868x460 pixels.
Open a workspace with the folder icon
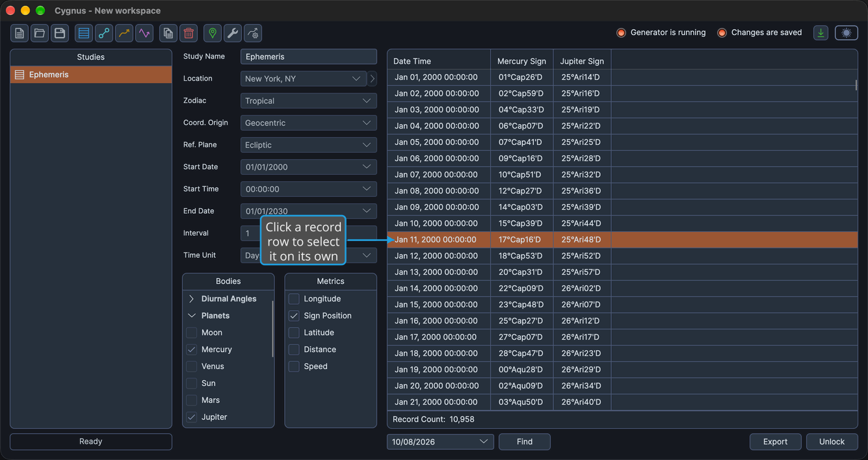pyautogui.click(x=40, y=33)
